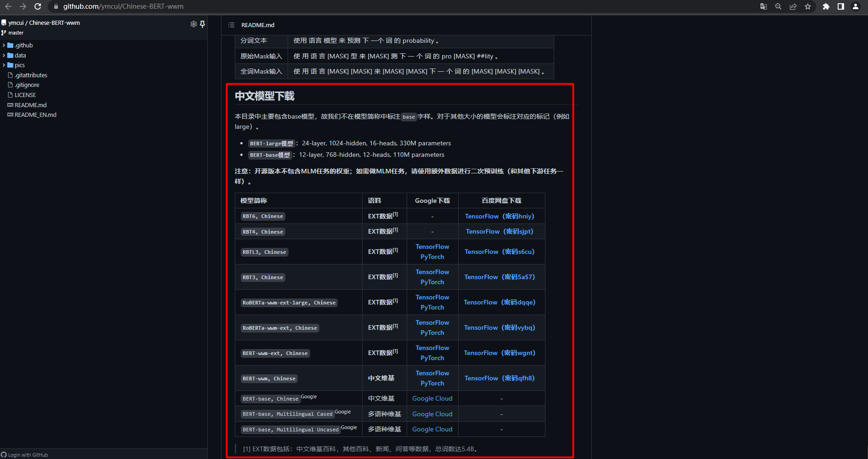The width and height of the screenshot is (868, 459).
Task: Bookmark this page with the star icon
Action: coord(808,6)
